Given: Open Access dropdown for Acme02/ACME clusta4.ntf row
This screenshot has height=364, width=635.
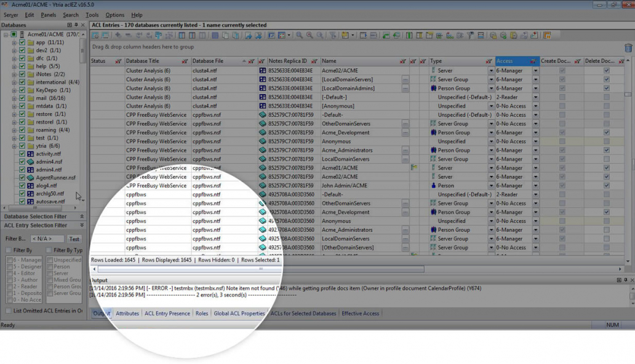Looking at the screenshot, I should click(535, 71).
